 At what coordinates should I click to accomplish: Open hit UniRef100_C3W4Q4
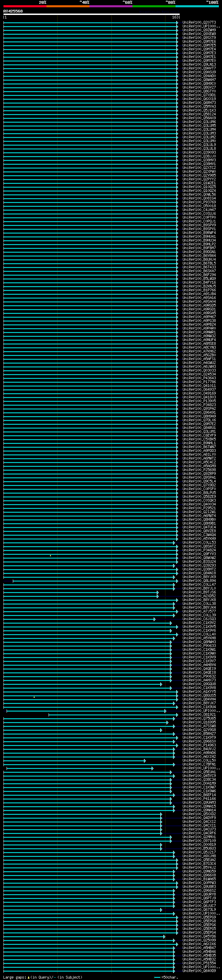tap(199, 535)
